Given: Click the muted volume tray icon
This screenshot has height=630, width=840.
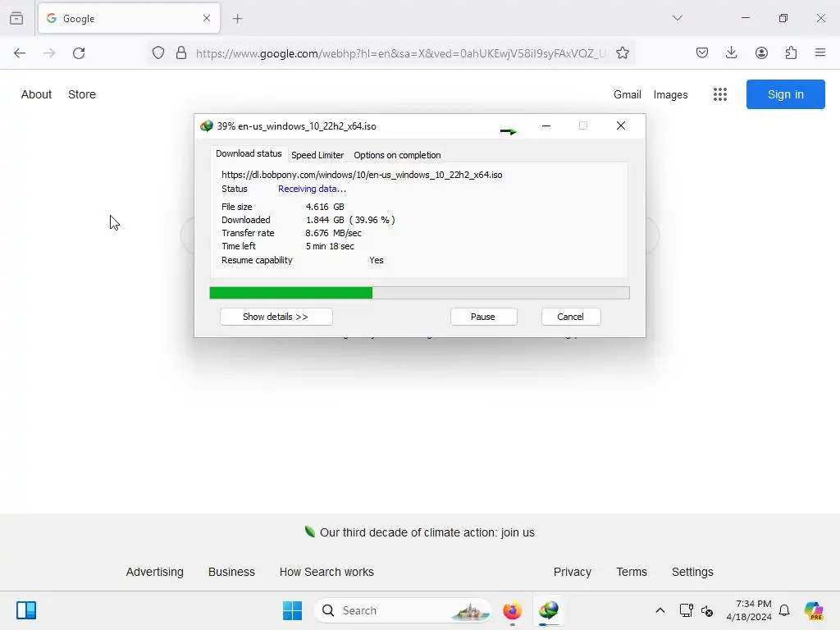Looking at the screenshot, I should tap(707, 610).
